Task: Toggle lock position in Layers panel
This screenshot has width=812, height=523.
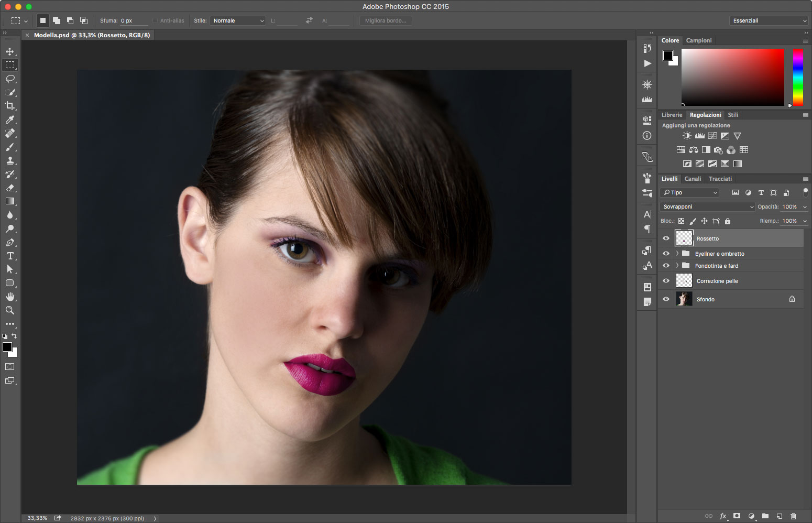Action: [x=704, y=221]
